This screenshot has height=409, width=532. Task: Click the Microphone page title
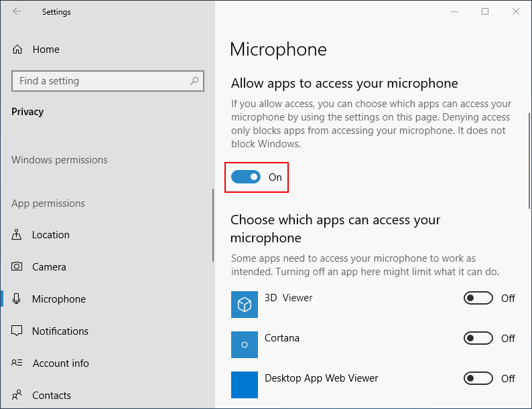(x=278, y=50)
